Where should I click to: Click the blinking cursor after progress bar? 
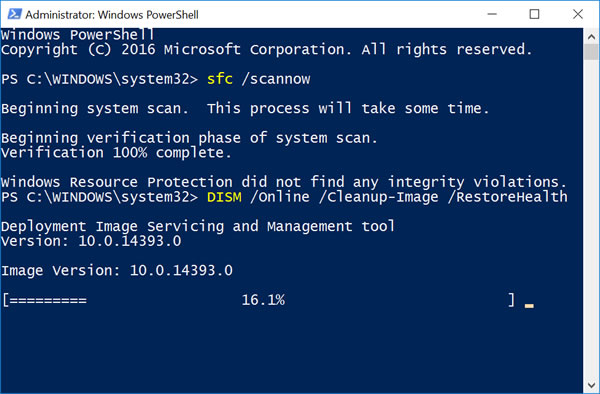[x=529, y=306]
